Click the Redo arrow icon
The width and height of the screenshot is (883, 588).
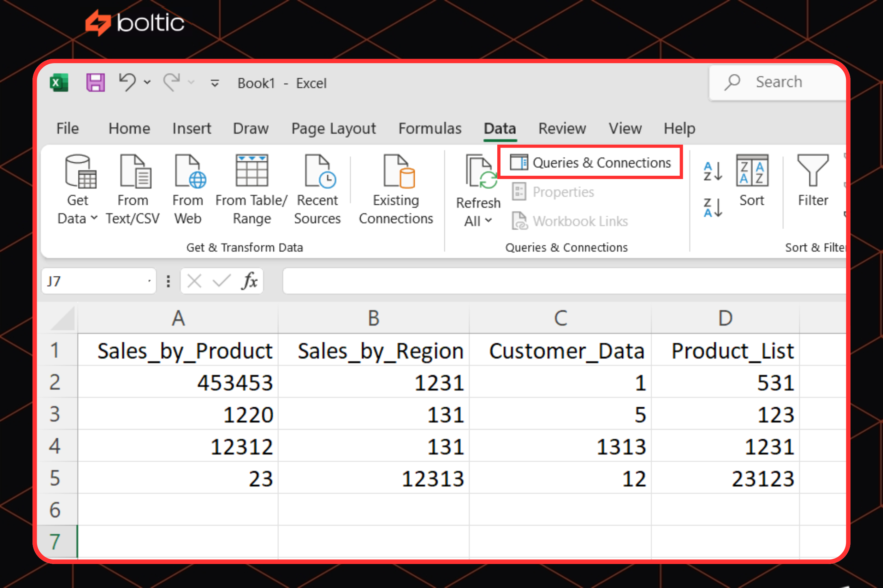pyautogui.click(x=172, y=83)
